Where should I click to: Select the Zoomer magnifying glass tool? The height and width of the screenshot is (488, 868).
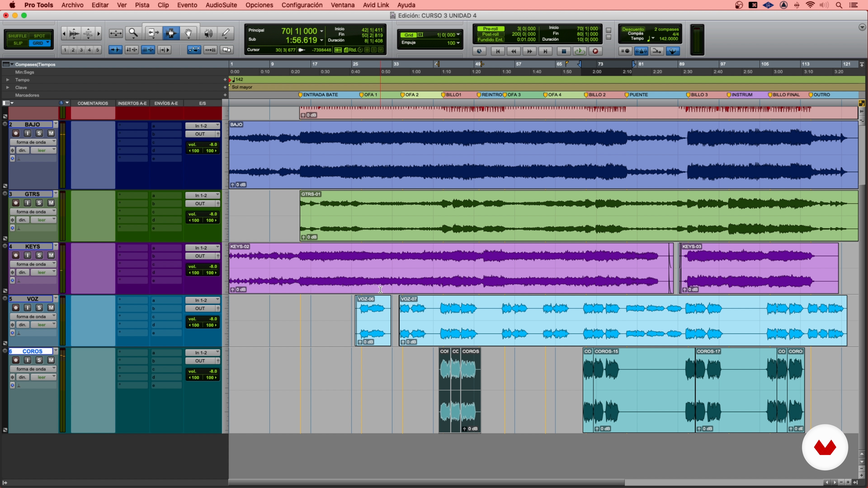tap(133, 33)
